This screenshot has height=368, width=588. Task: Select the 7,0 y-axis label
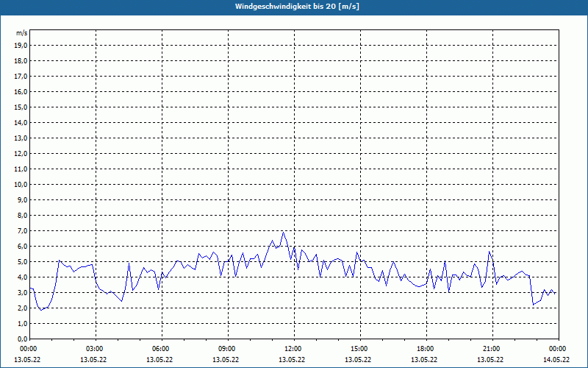coord(23,230)
